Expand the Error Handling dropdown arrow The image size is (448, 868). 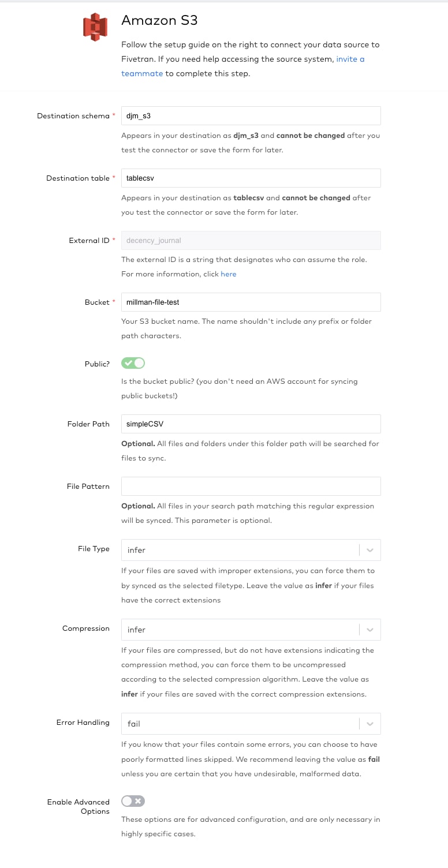click(370, 724)
